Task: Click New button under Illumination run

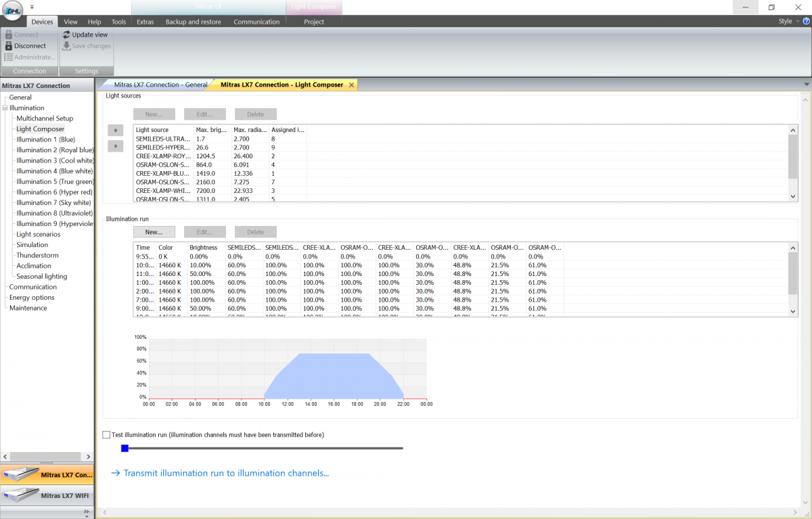Action: (x=154, y=232)
